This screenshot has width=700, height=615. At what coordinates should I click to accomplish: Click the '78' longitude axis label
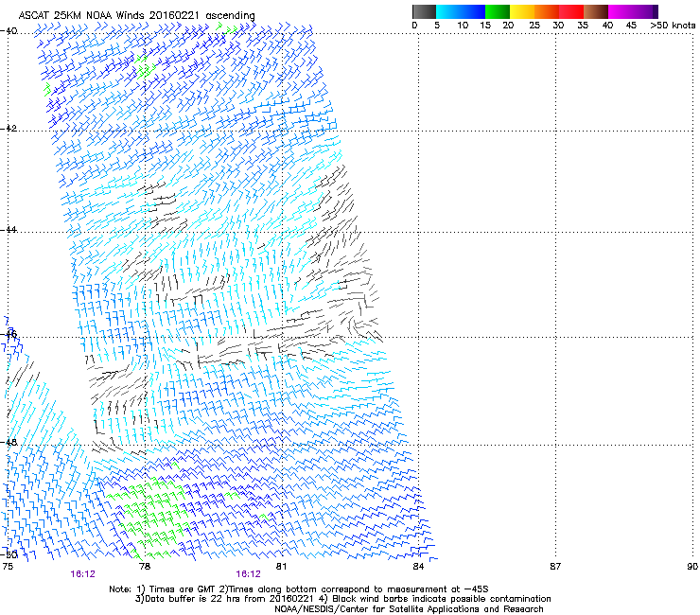pos(145,567)
